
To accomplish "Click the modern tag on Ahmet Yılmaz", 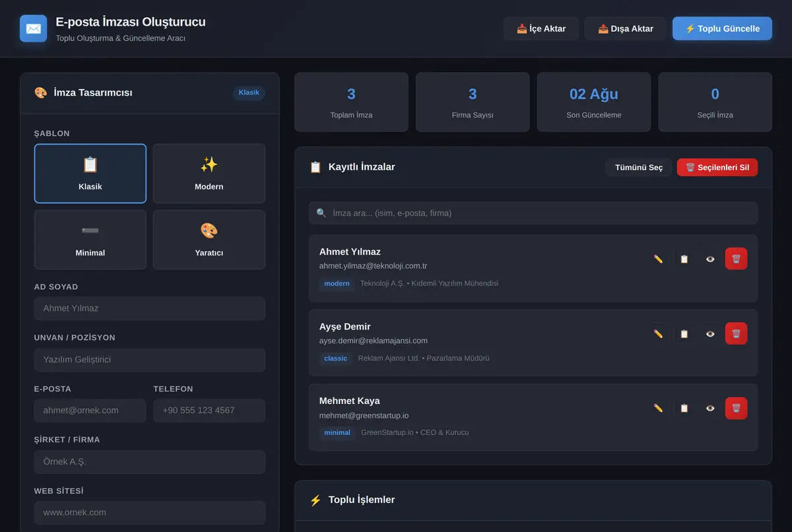I will pos(337,284).
